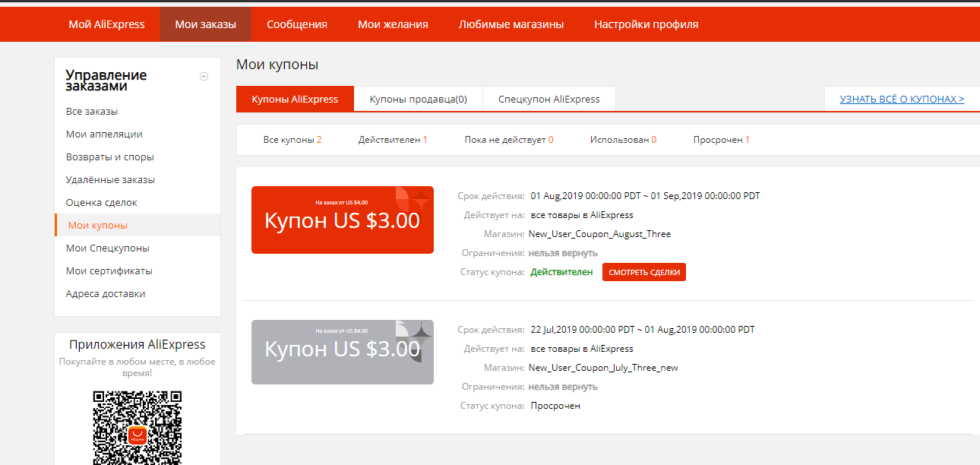
Task: Open Настройки профиля in top navigation
Action: 646,24
